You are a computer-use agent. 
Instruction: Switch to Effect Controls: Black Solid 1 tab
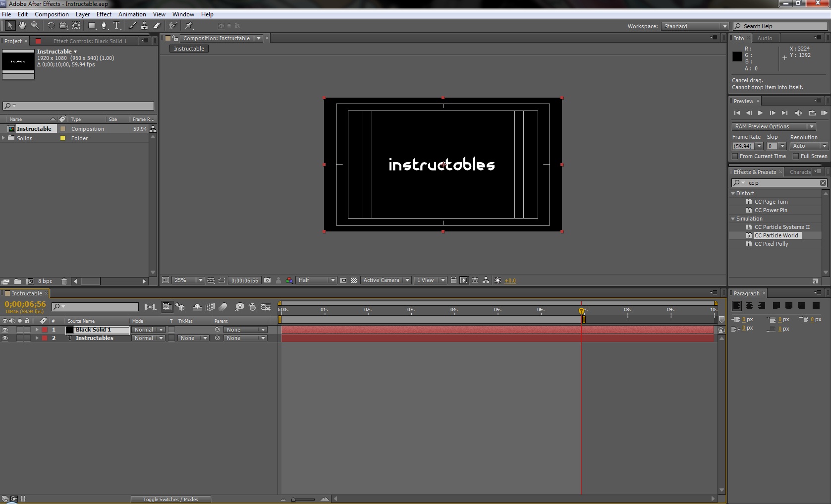90,41
